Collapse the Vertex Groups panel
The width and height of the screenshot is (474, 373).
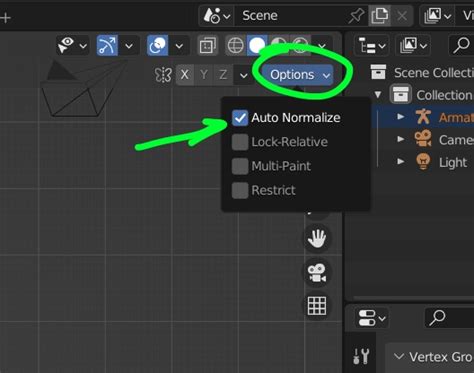[x=399, y=356]
